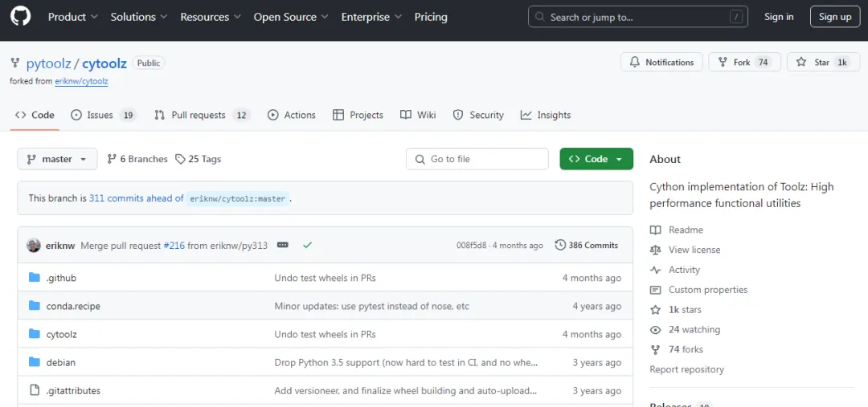Click the commit history clock icon
The width and height of the screenshot is (868, 407).
[560, 245]
